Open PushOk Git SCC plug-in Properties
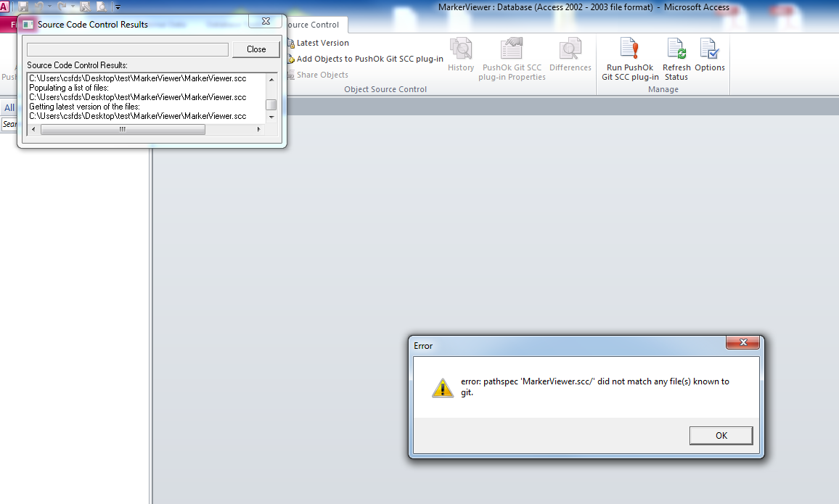Viewport: 839px width, 504px height. (512, 59)
